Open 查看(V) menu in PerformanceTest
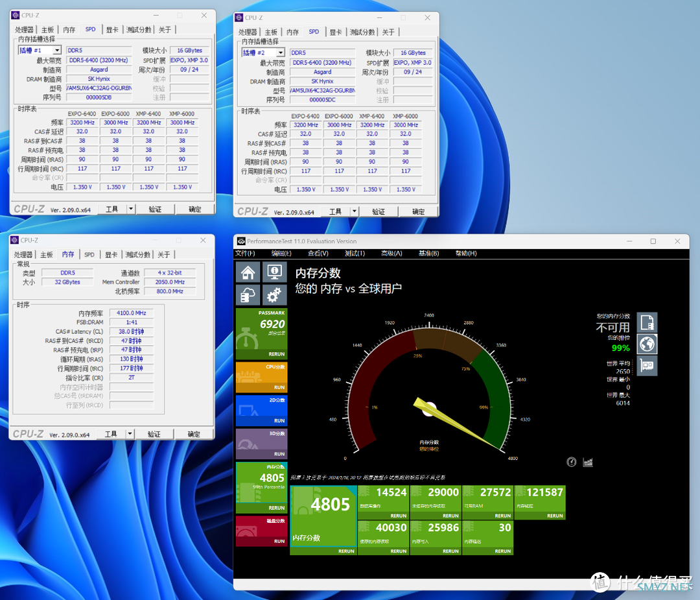 coord(318,254)
